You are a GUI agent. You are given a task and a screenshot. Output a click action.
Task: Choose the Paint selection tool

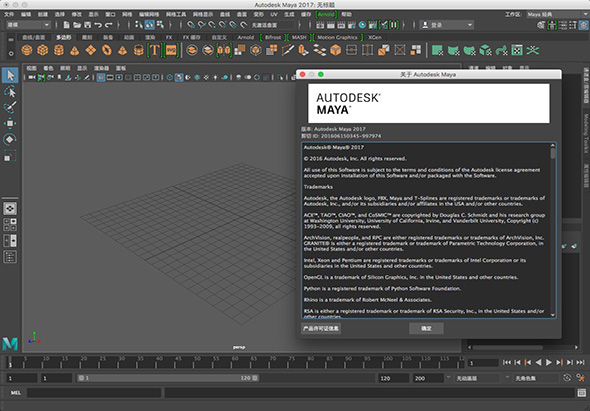pos(10,107)
